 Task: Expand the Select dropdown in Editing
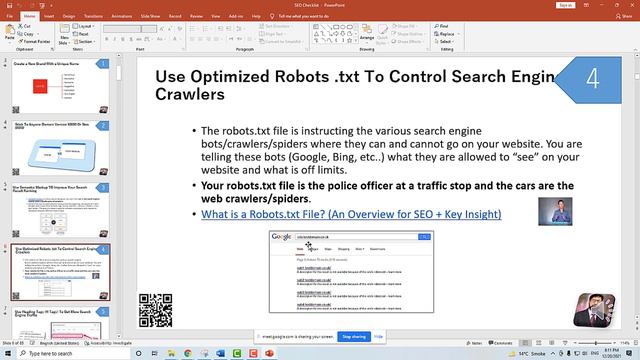[444, 42]
